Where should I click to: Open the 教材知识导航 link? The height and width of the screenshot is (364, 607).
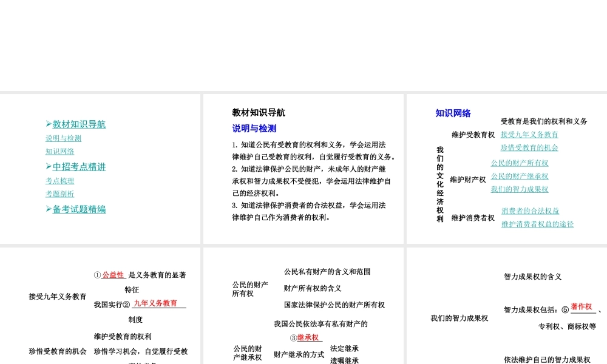coord(79,124)
